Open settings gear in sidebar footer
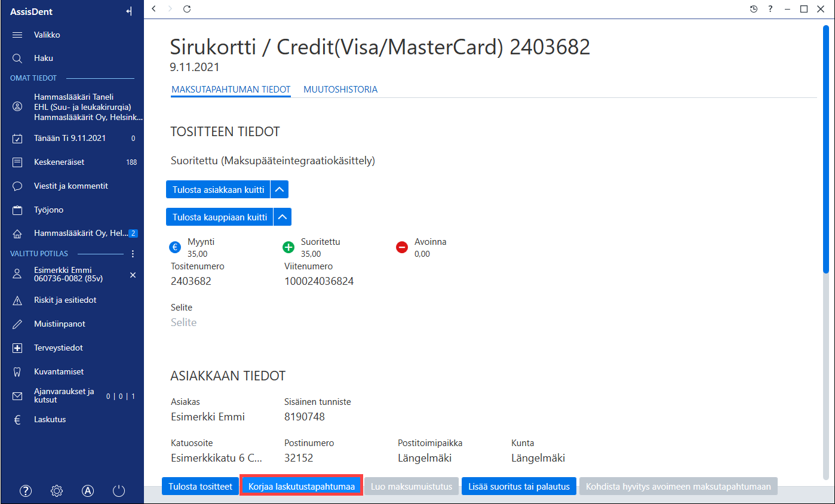This screenshot has width=835, height=504. [57, 491]
